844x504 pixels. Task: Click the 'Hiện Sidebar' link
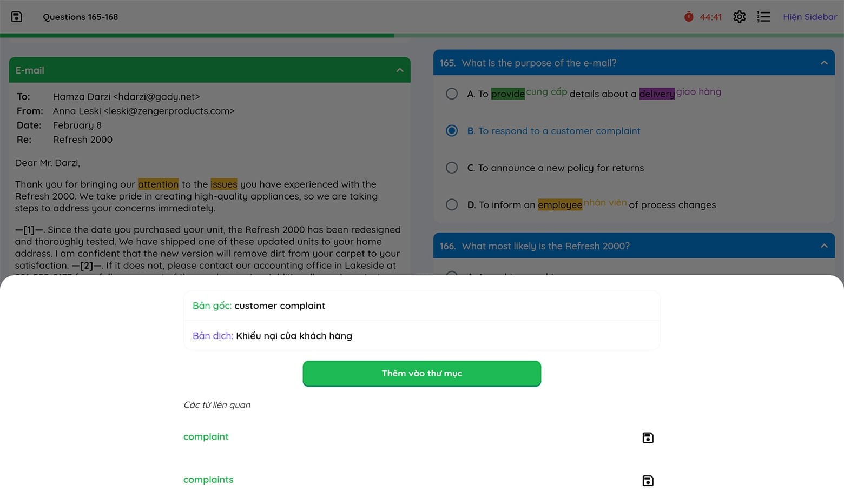[809, 17]
